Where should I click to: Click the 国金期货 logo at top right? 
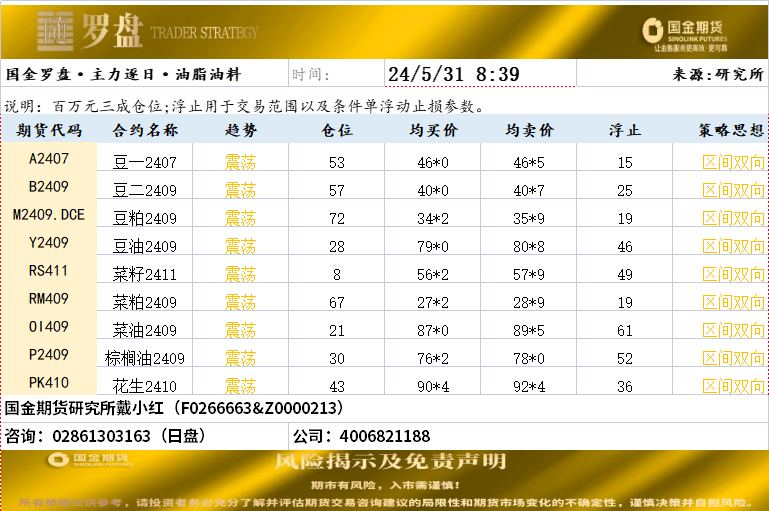coord(685,35)
